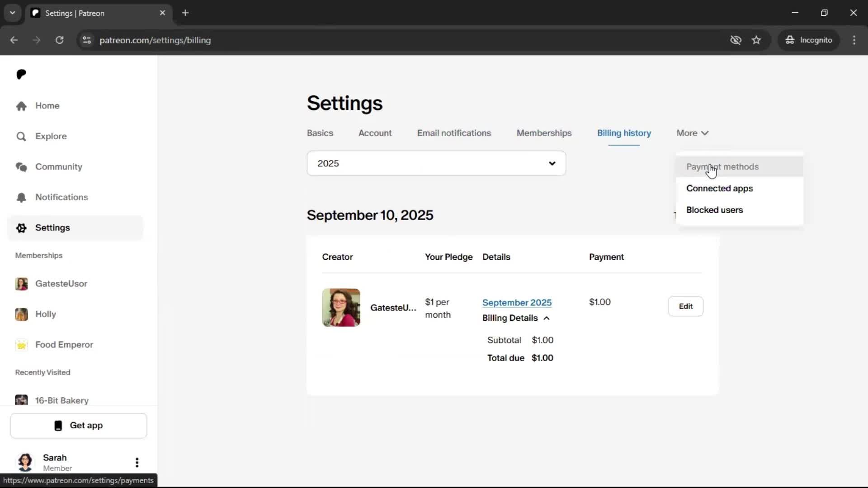The width and height of the screenshot is (868, 488).
Task: Open the September 2025 link
Action: [517, 303]
